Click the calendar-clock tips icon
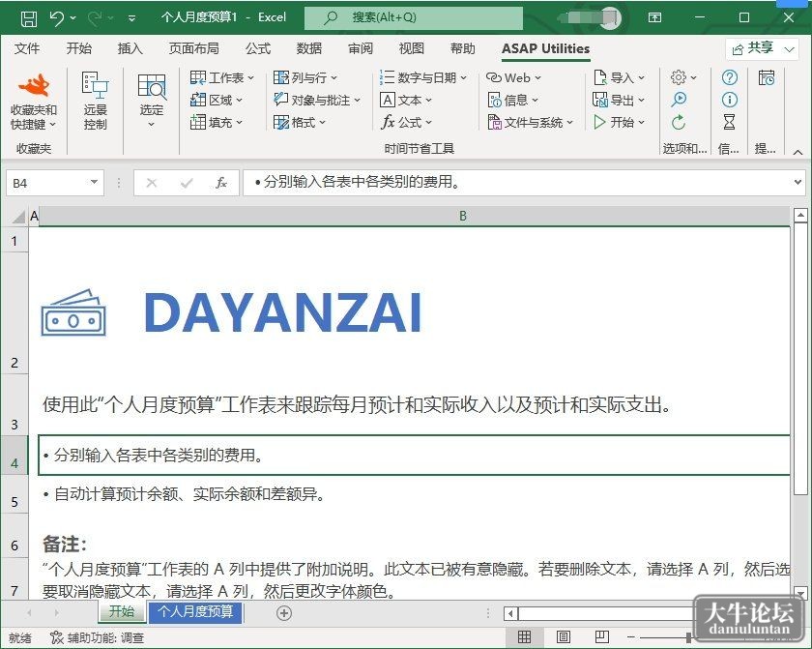This screenshot has width=812, height=649. pos(766,77)
